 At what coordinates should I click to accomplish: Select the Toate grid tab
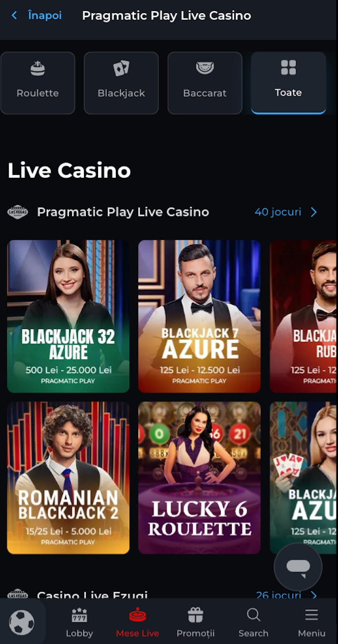(x=288, y=83)
